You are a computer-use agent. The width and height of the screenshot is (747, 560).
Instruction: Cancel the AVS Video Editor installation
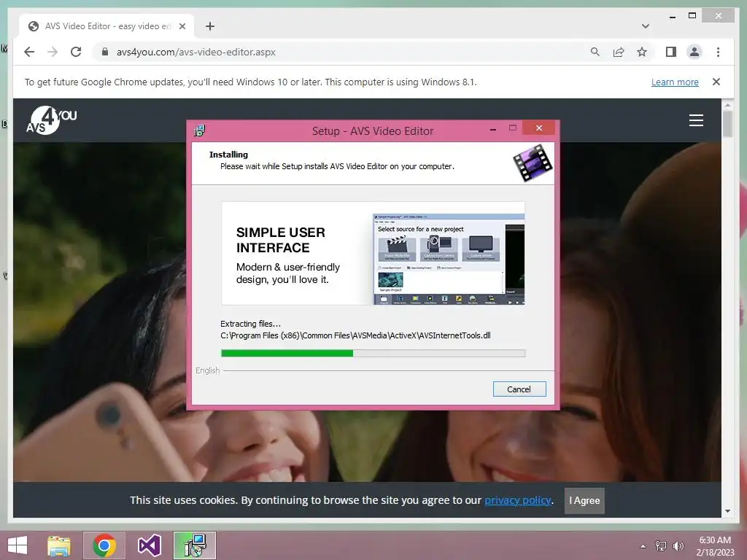click(x=519, y=389)
